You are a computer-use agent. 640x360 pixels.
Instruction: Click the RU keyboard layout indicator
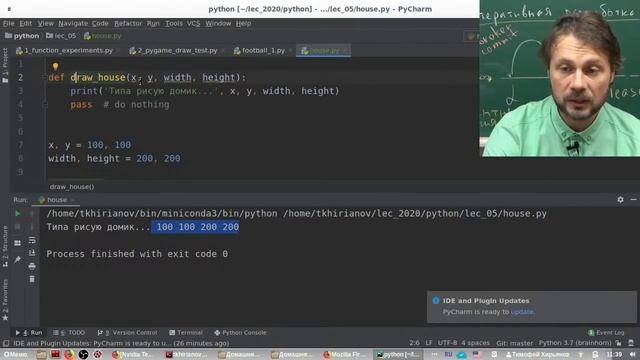click(448, 354)
